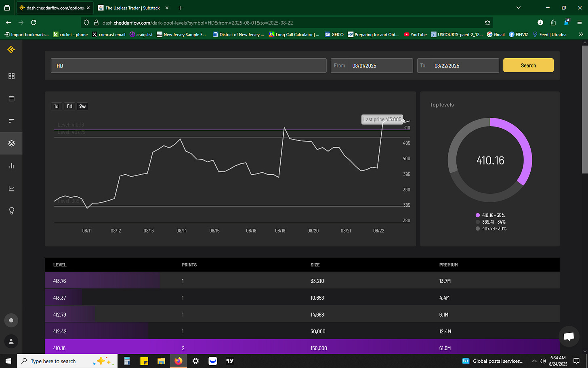Image resolution: width=588 pixels, height=368 pixels.
Task: Select the options flow list icon
Action: coord(11,121)
